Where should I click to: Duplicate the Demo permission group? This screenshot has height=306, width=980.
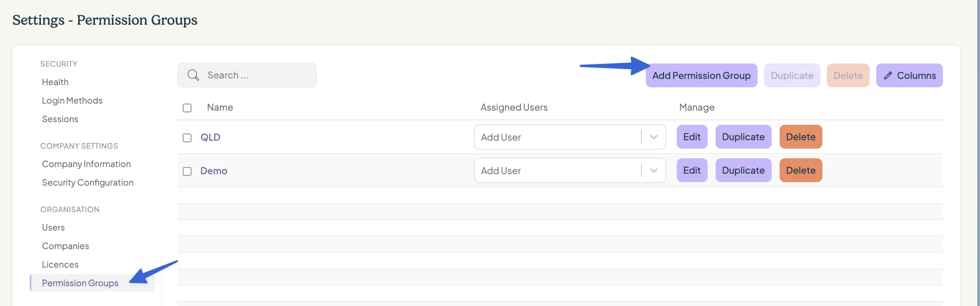pyautogui.click(x=743, y=170)
